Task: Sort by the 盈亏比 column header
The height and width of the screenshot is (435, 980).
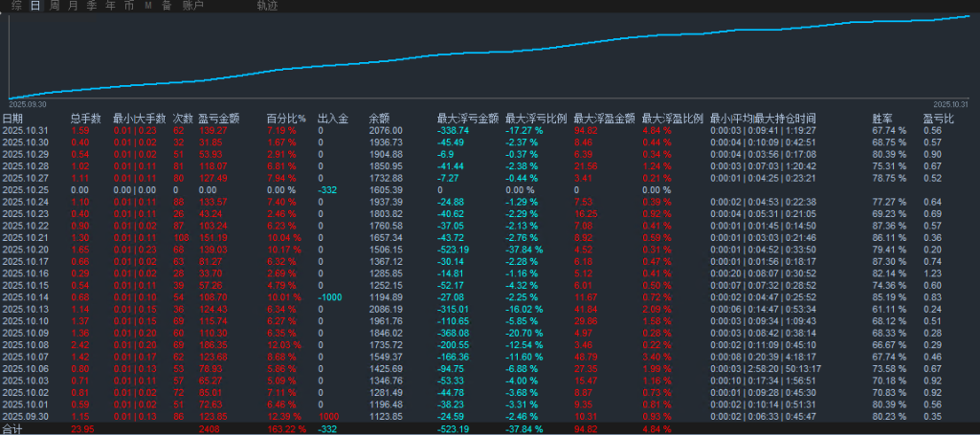Action: (x=939, y=119)
